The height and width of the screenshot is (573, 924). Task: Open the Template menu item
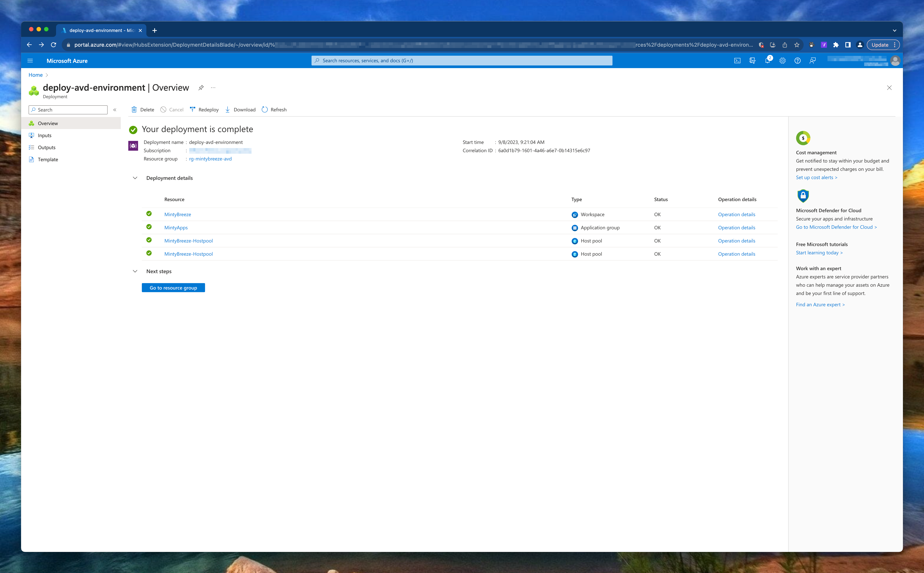tap(48, 160)
